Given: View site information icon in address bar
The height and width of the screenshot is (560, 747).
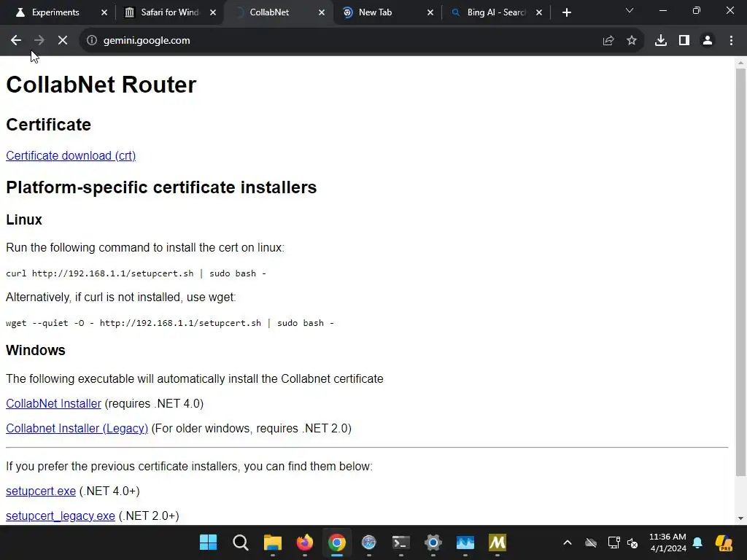Looking at the screenshot, I should pos(91,41).
